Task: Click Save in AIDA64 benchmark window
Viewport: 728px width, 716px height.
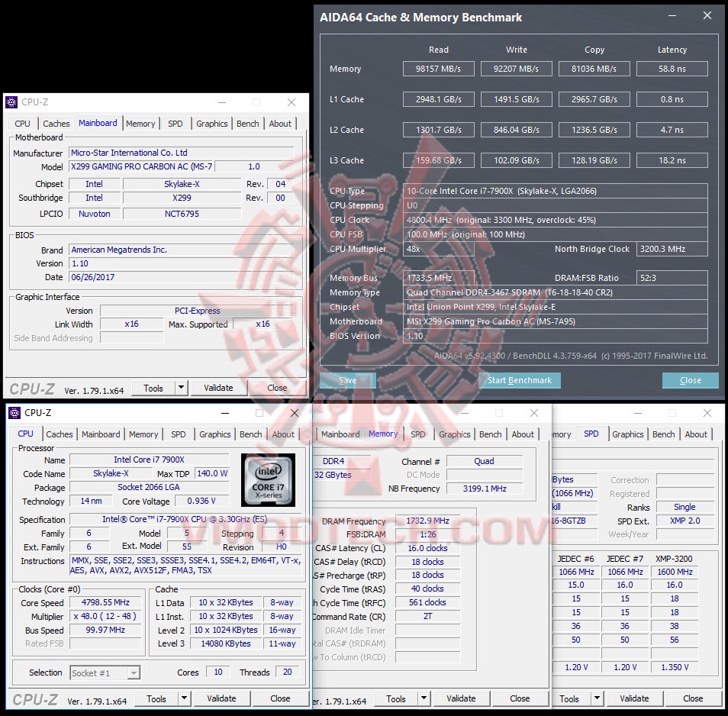Action: click(348, 380)
